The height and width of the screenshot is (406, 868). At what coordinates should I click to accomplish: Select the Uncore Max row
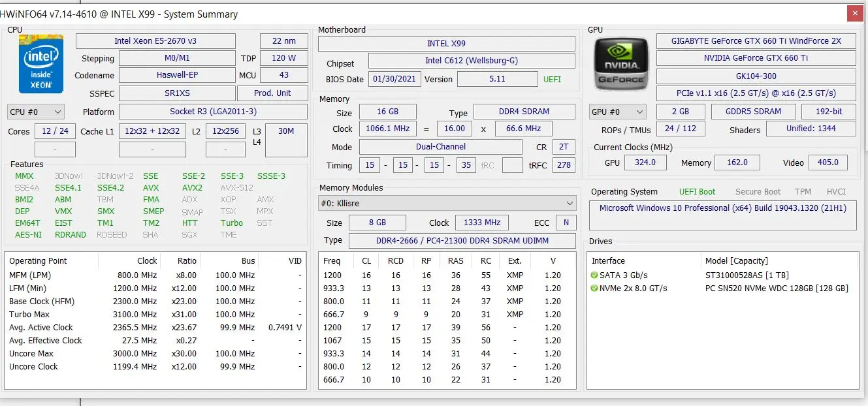click(x=155, y=354)
